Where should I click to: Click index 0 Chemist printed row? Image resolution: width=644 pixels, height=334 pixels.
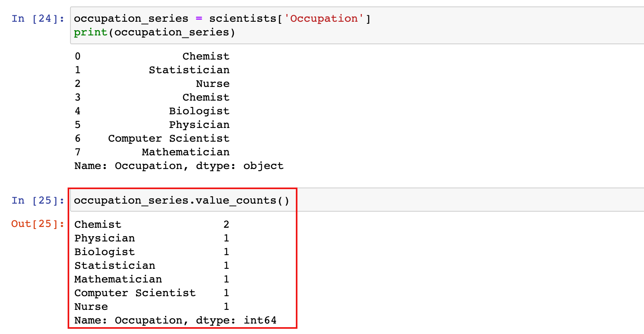(x=152, y=56)
